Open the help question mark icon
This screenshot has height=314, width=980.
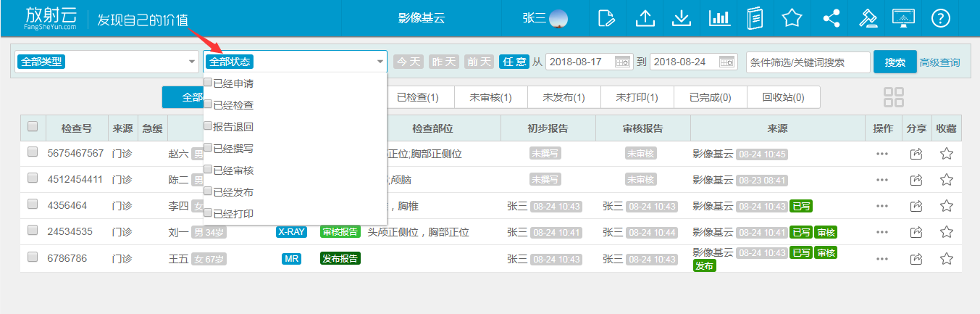pyautogui.click(x=940, y=19)
